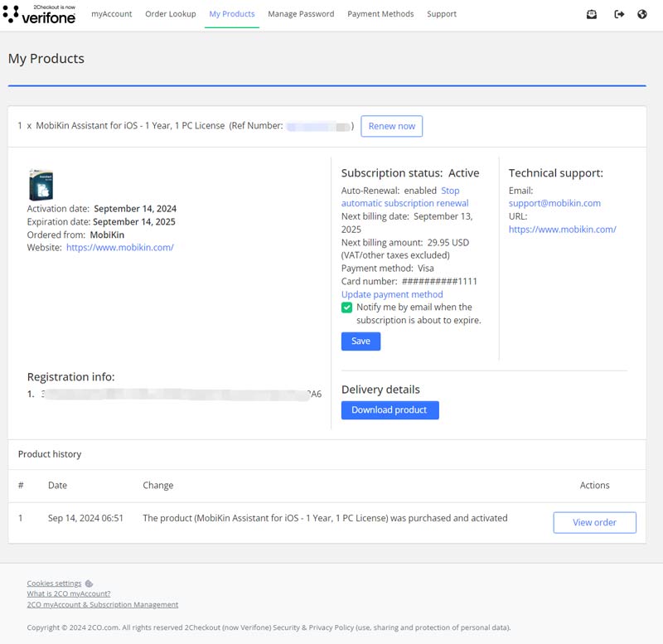Viewport: 663px width, 644px height.
Task: Click the Subscription status Active text
Action: coord(410,173)
